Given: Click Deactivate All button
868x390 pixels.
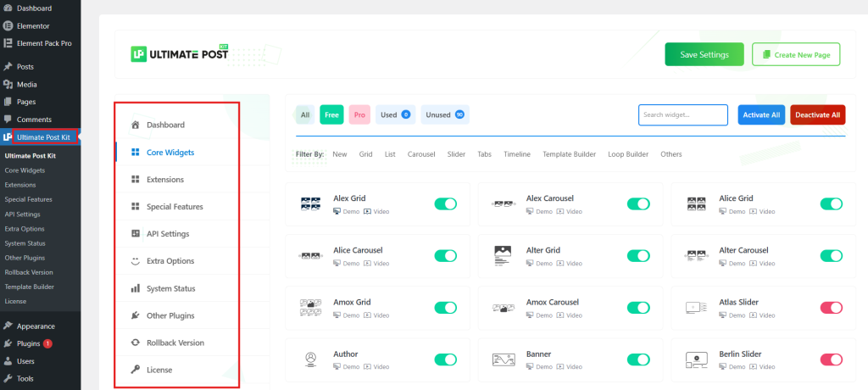Looking at the screenshot, I should click(x=818, y=114).
